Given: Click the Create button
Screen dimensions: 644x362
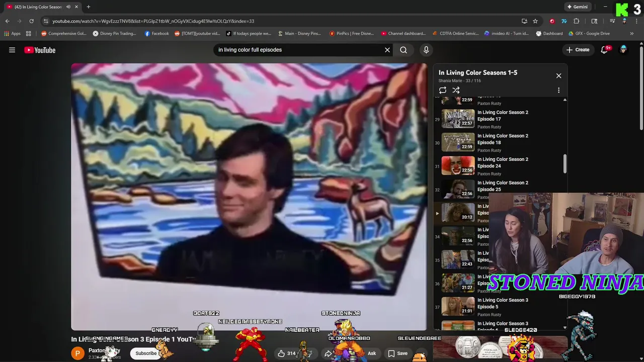Looking at the screenshot, I should [578, 50].
